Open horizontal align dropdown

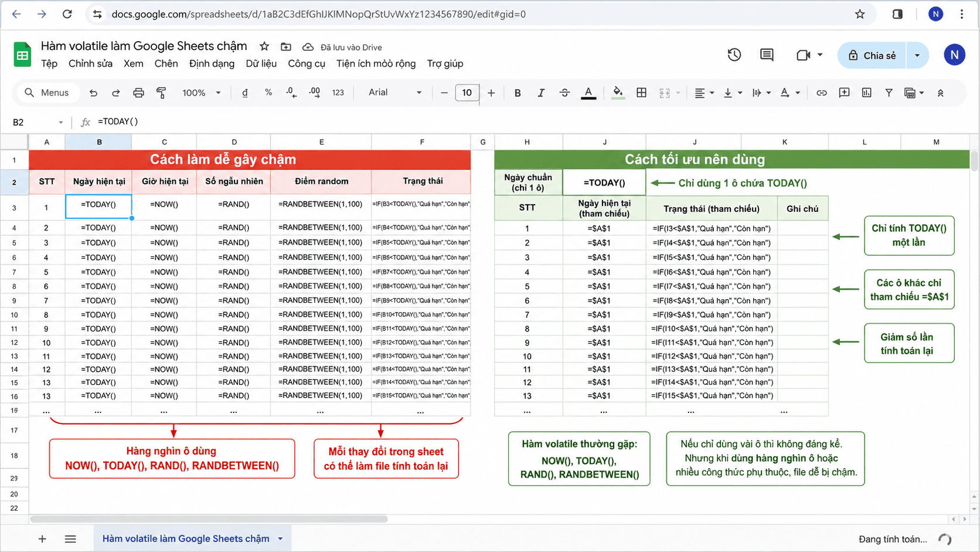click(x=703, y=93)
